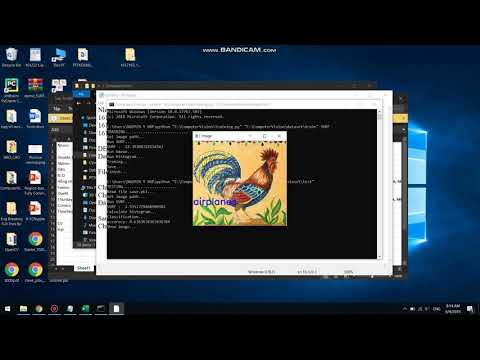The width and height of the screenshot is (480, 360).
Task: Open the taskbar clock and calendar
Action: (453, 309)
